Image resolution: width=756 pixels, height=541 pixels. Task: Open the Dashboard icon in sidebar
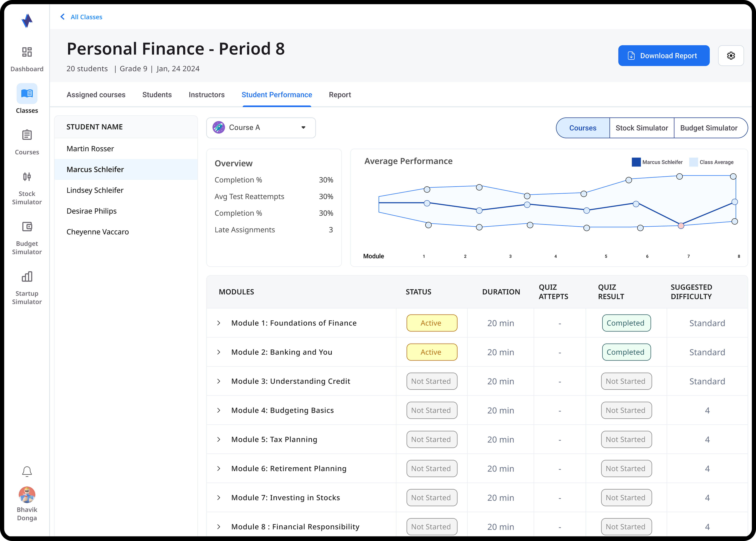(27, 52)
